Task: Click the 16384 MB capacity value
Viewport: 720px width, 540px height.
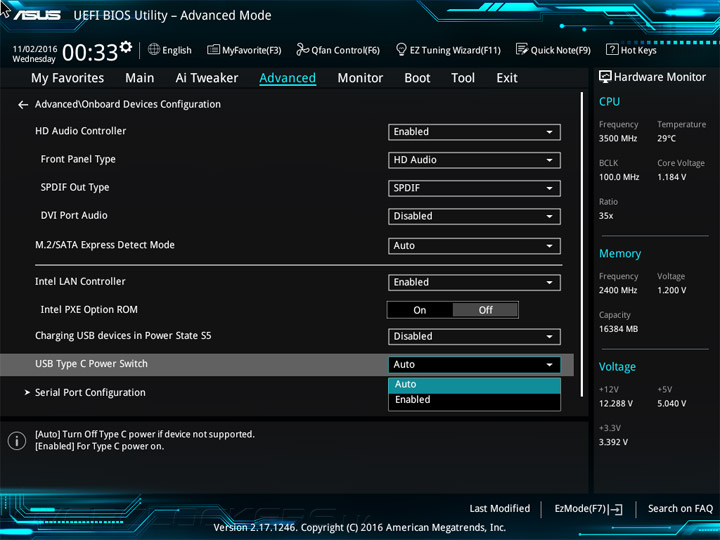Action: coord(619,329)
